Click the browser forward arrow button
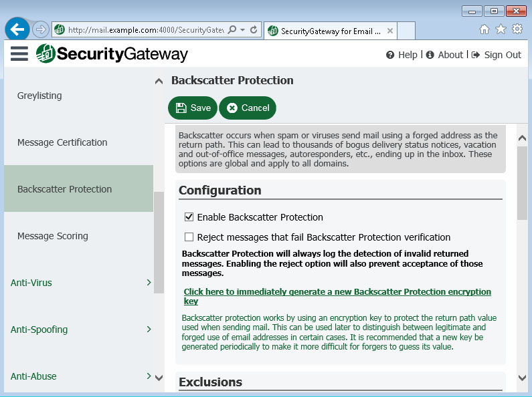 click(x=40, y=30)
